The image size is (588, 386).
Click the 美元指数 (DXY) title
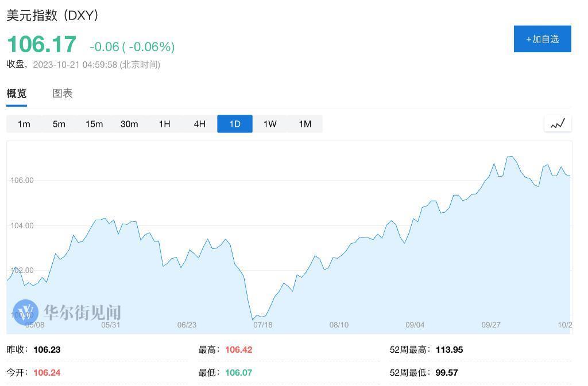point(52,15)
